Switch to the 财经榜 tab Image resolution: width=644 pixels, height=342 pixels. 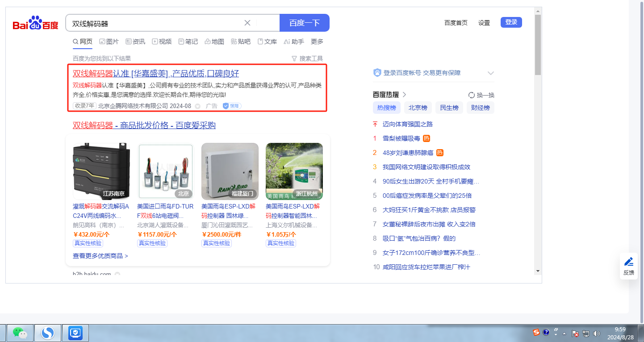tap(480, 108)
